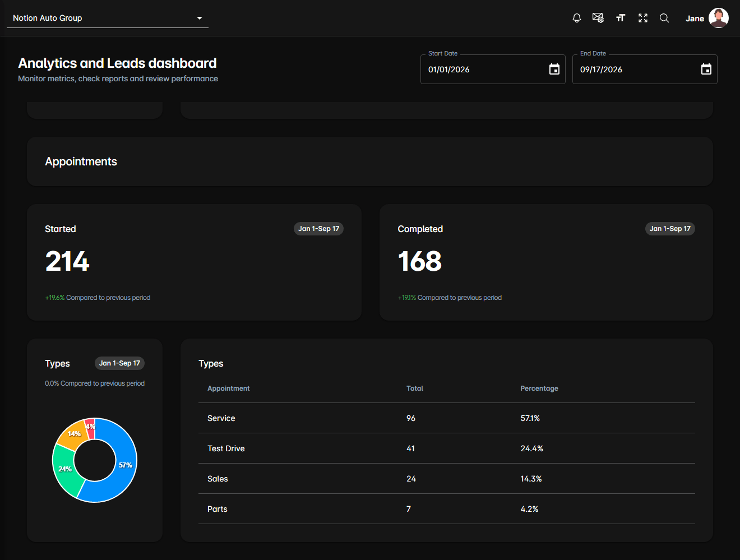
Task: Open Jane's profile avatar
Action: point(719,18)
